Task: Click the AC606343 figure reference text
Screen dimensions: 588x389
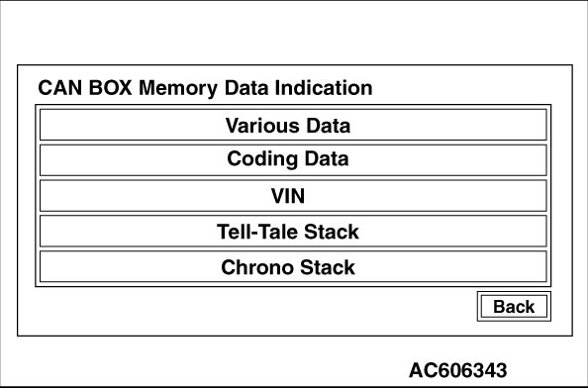Action: point(457,370)
